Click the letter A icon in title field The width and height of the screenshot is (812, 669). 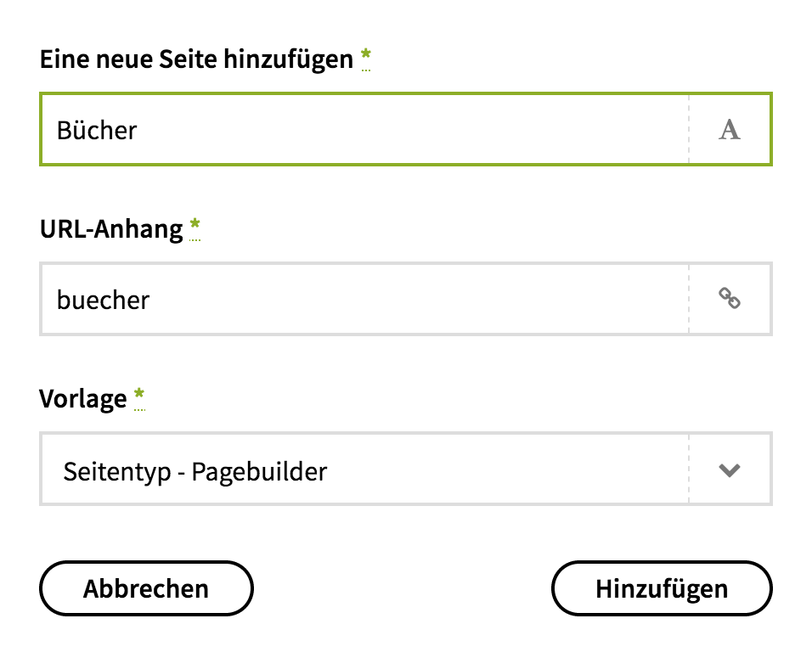730,130
